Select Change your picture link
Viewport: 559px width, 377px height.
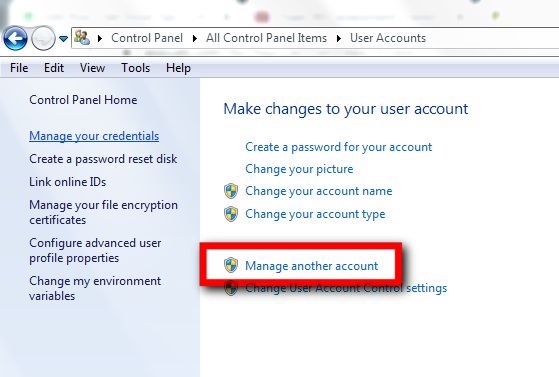pyautogui.click(x=299, y=169)
